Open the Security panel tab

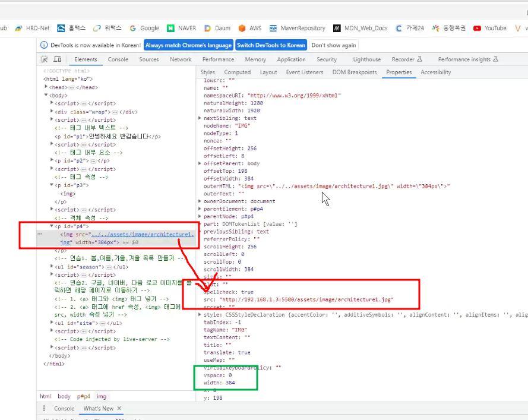click(327, 59)
